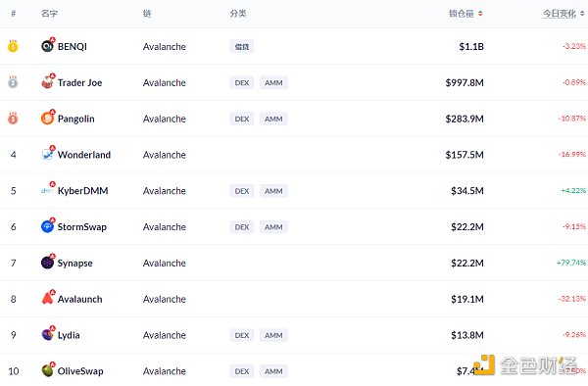The image size is (588, 386).
Task: Click the 名字 column header
Action: pos(50,14)
